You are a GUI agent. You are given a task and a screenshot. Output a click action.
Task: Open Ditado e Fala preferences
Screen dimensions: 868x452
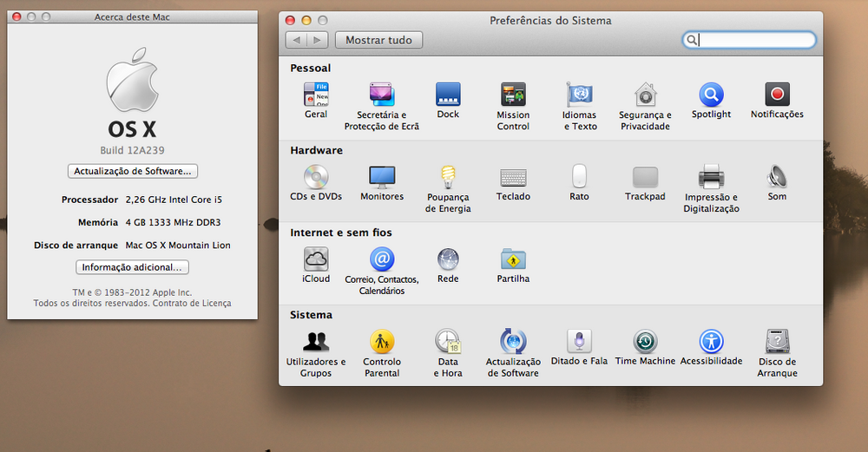[579, 347]
